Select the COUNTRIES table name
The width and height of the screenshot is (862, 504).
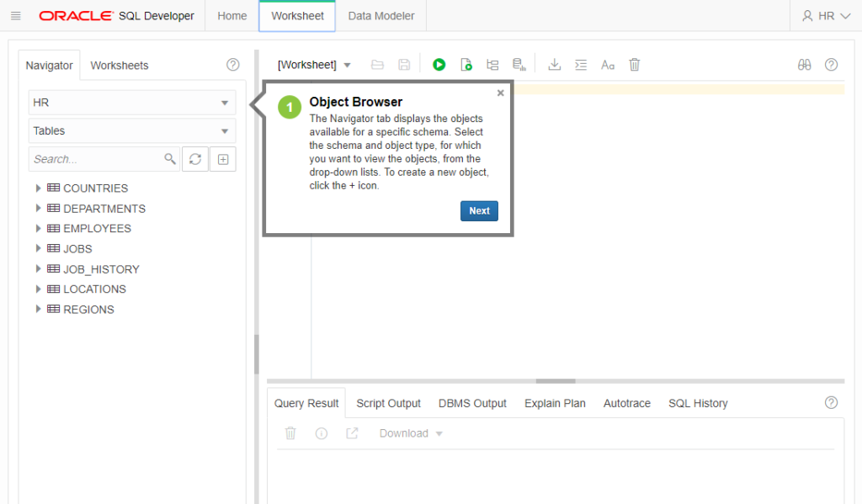96,188
